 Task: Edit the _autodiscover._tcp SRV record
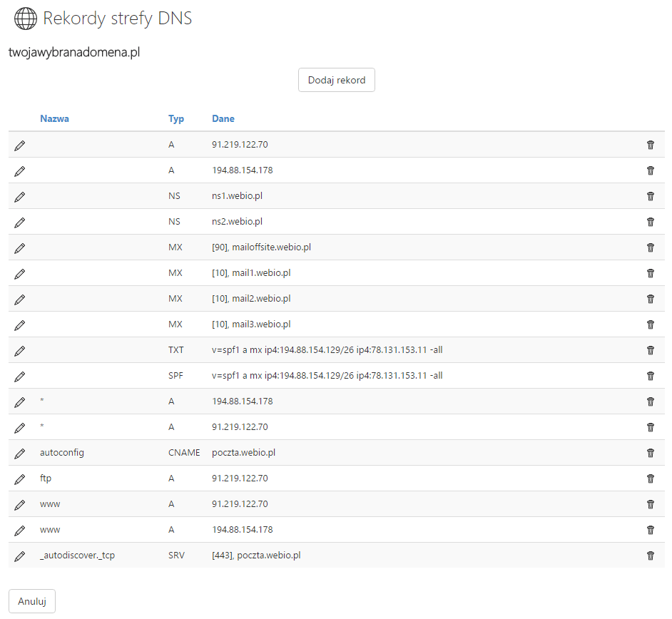[20, 556]
